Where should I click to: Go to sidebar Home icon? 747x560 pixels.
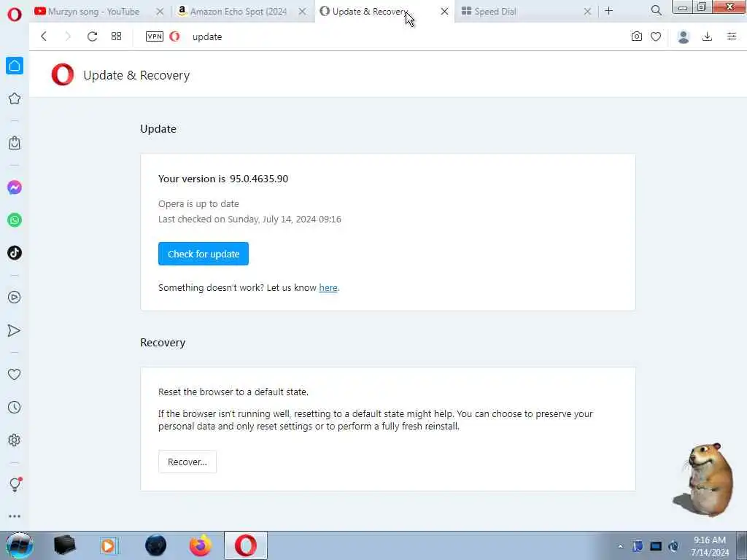[15, 66]
